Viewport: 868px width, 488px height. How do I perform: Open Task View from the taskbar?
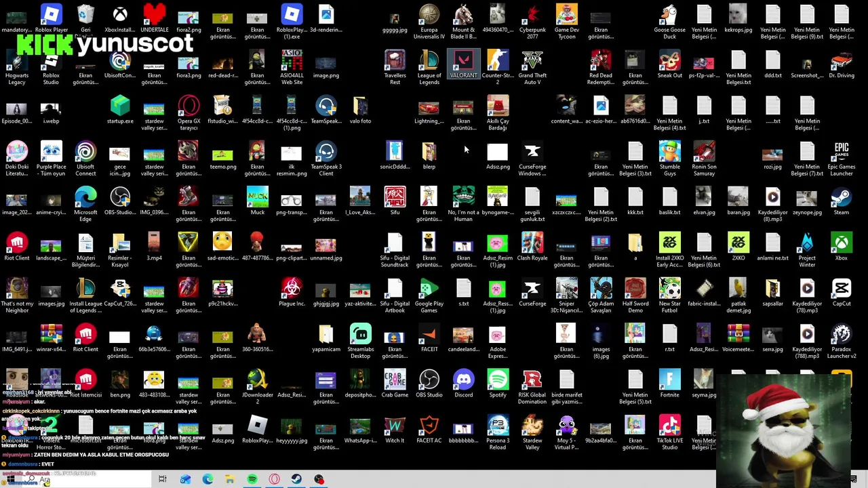(x=162, y=480)
